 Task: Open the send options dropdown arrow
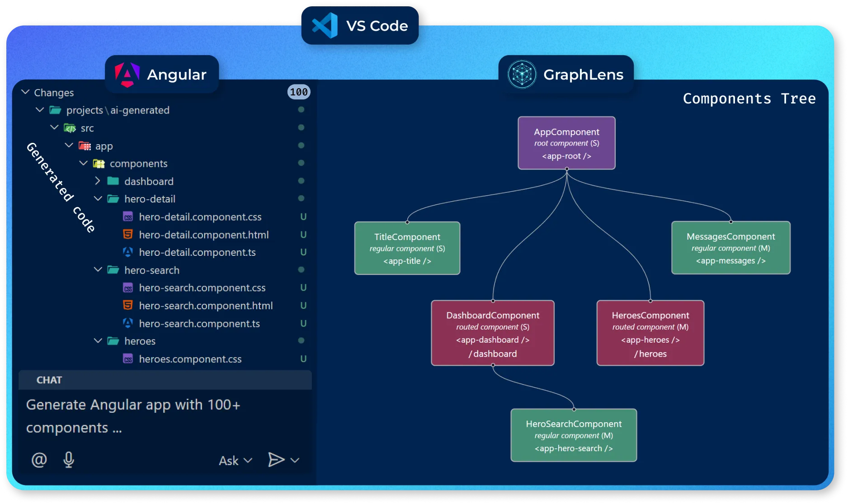[x=295, y=461]
